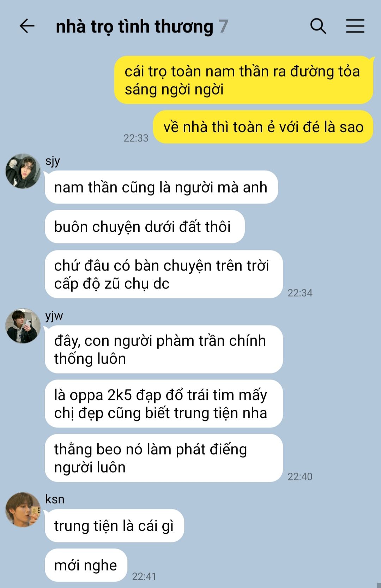Tap the sender name sjy
This screenshot has width=381, height=588.
[x=53, y=161]
